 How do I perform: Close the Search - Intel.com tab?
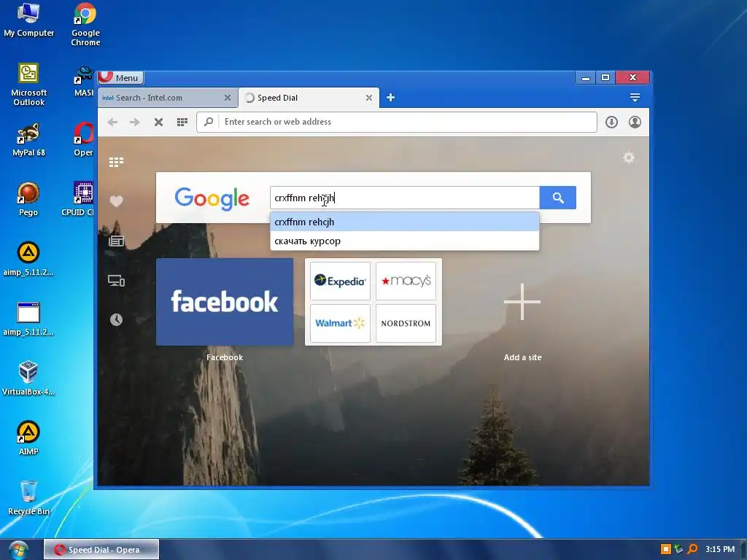pyautogui.click(x=228, y=98)
